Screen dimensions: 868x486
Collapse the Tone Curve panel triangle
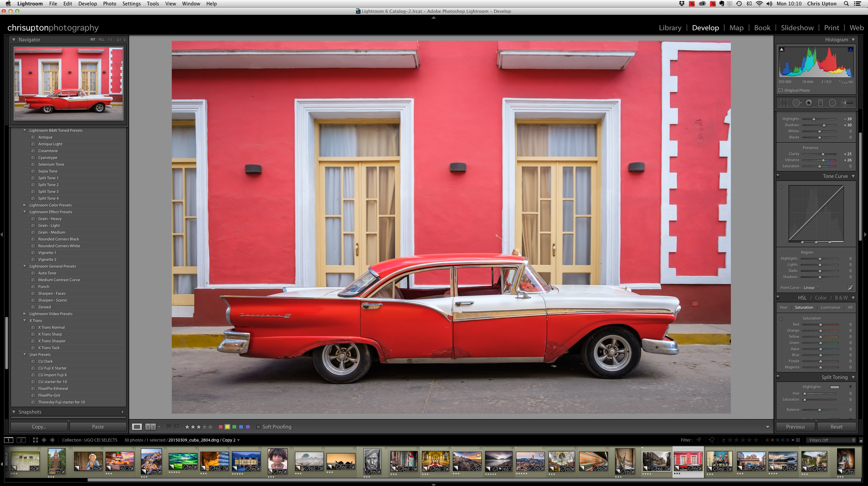click(853, 176)
